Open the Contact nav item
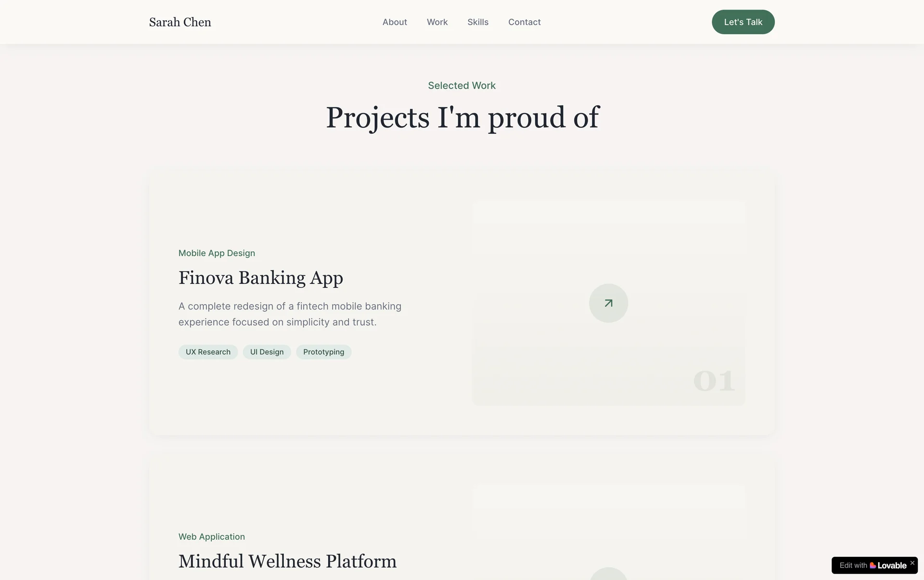 coord(524,22)
